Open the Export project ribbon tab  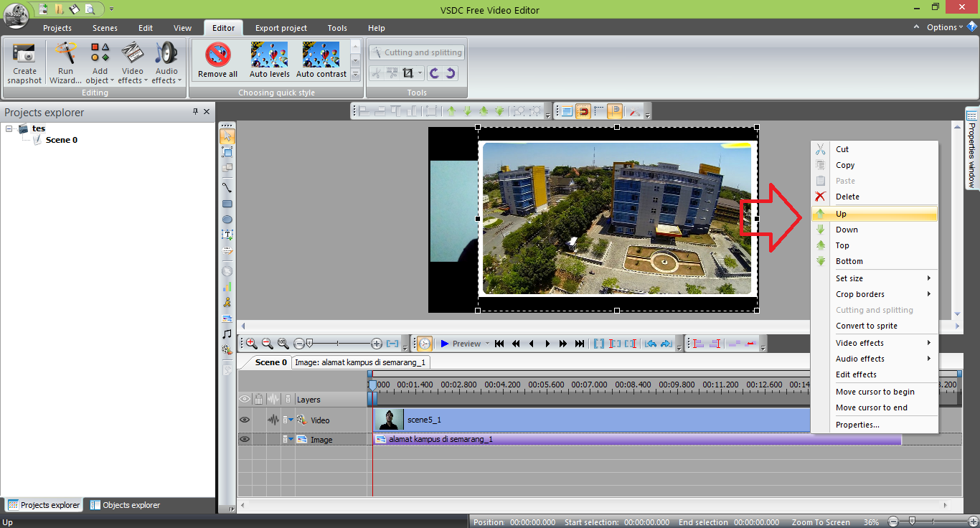point(281,28)
